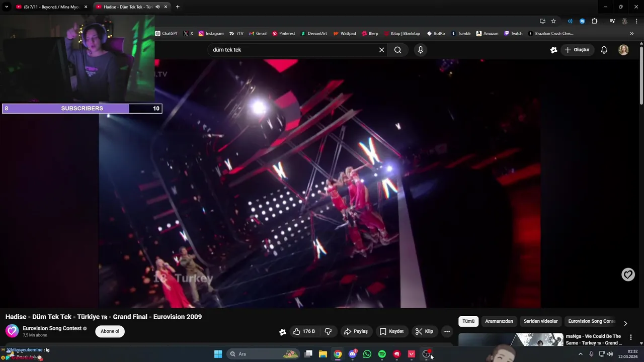Open the Amazon bookmark
Viewport: 644px width, 362px height.
pyautogui.click(x=488, y=34)
